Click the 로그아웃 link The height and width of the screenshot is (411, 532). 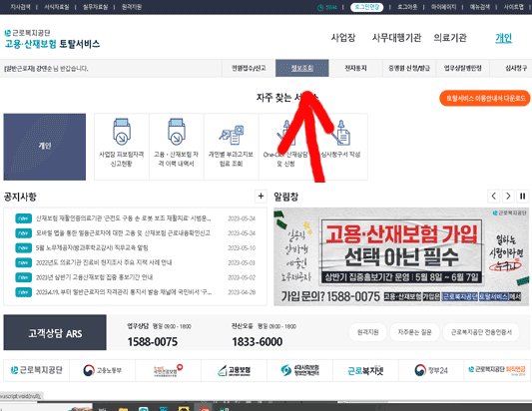(x=407, y=7)
